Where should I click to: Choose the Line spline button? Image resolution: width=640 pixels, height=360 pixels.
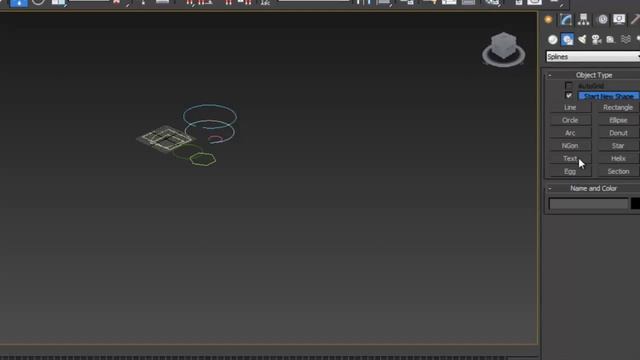(570, 107)
